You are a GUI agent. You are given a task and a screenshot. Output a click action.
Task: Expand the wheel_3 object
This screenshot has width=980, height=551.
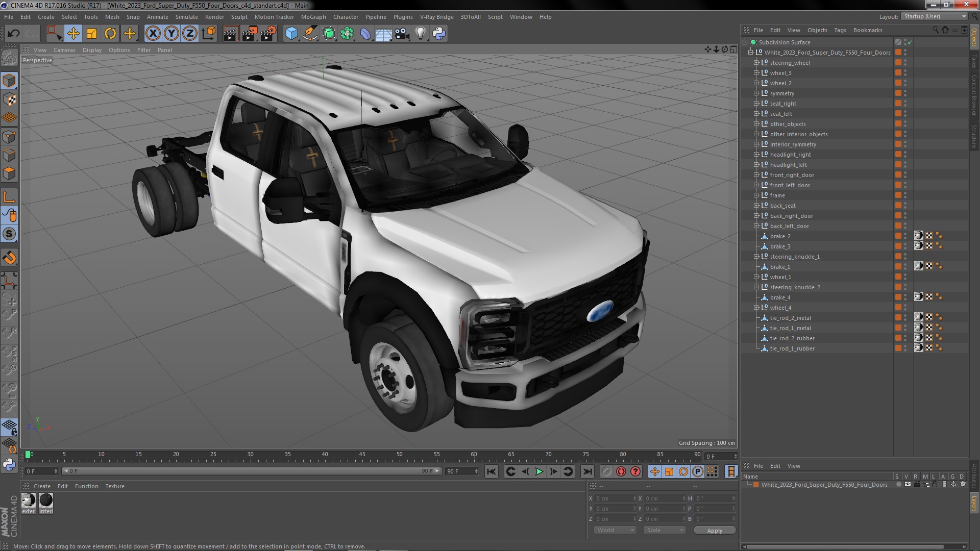point(756,73)
